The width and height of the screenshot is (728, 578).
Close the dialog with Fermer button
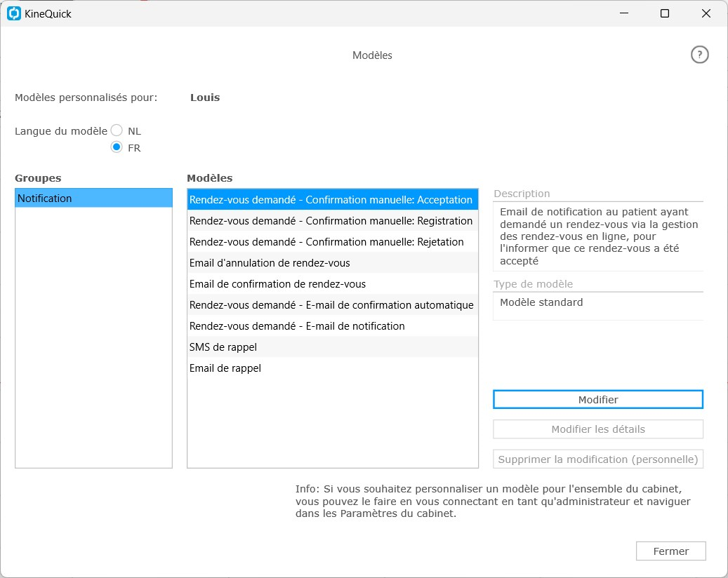[671, 551]
